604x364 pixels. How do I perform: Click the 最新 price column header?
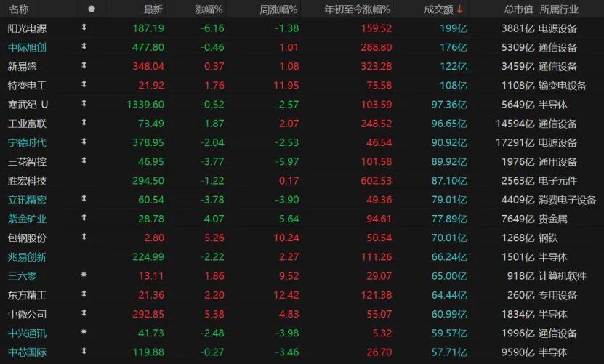click(153, 9)
